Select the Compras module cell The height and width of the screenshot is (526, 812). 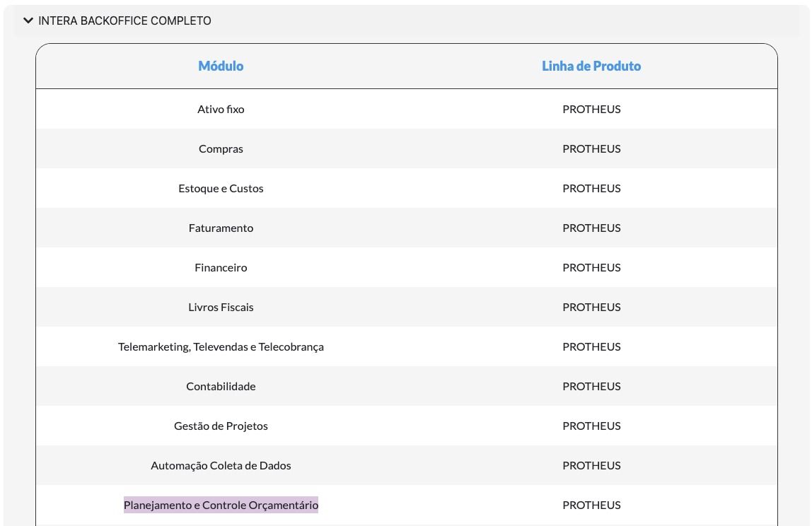[221, 149]
